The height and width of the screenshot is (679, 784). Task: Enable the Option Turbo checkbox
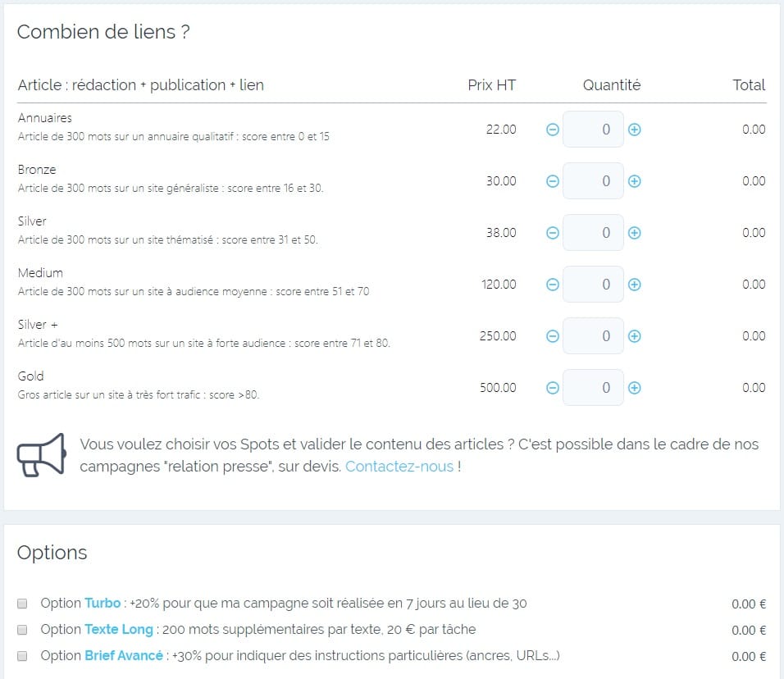22,604
